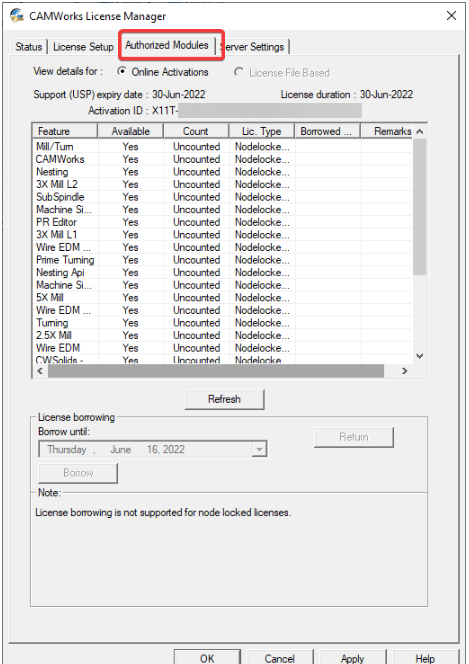Select the Mill/Turn feature row

(x=222, y=147)
